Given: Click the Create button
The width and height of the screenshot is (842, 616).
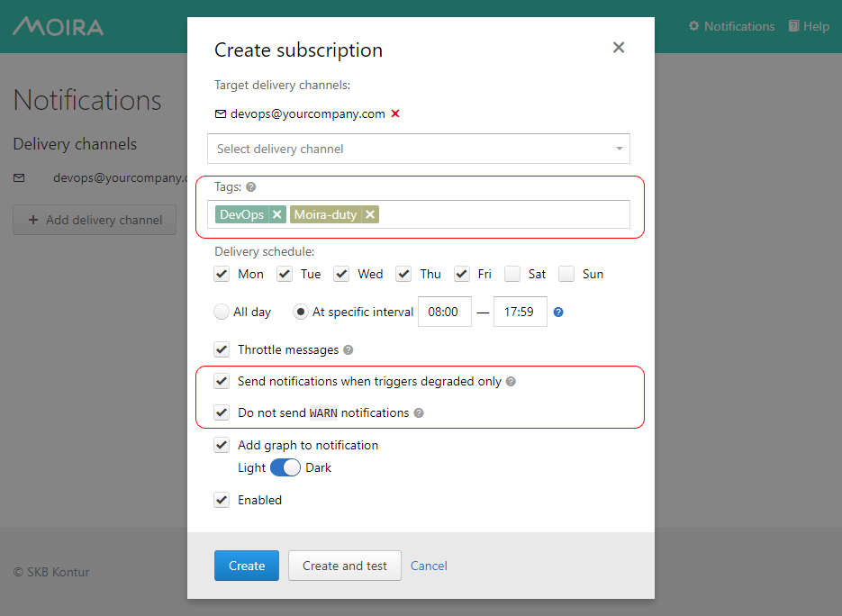Looking at the screenshot, I should click(x=247, y=566).
